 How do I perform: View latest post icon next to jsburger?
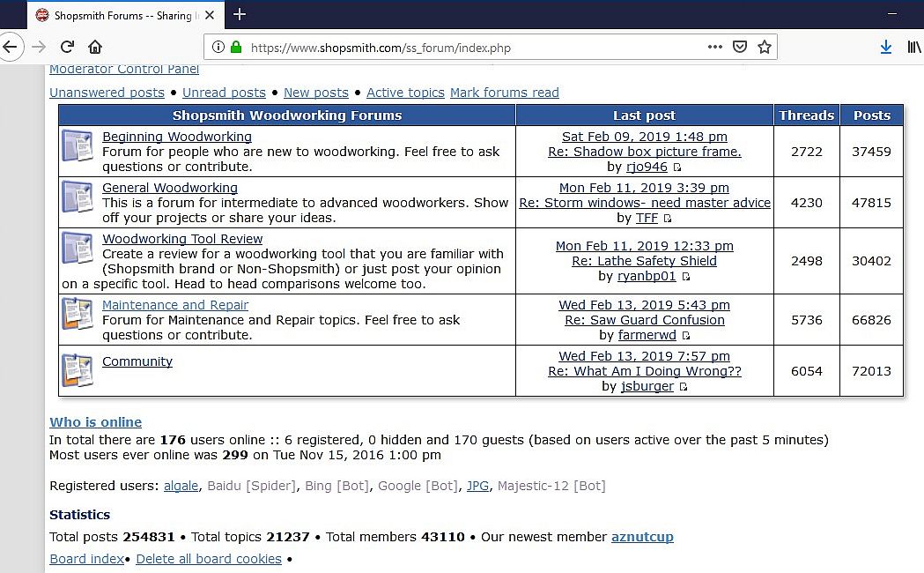(x=683, y=387)
